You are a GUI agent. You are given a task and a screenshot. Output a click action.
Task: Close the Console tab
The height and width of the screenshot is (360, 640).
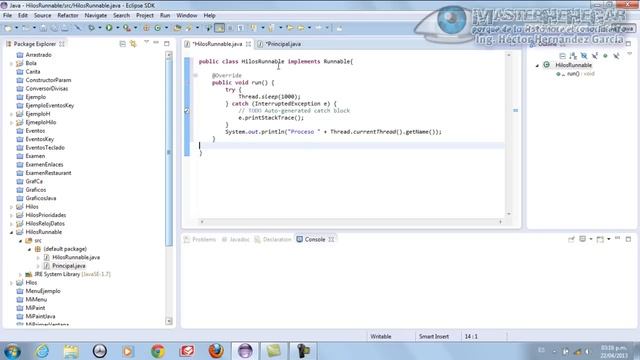[x=331, y=240]
